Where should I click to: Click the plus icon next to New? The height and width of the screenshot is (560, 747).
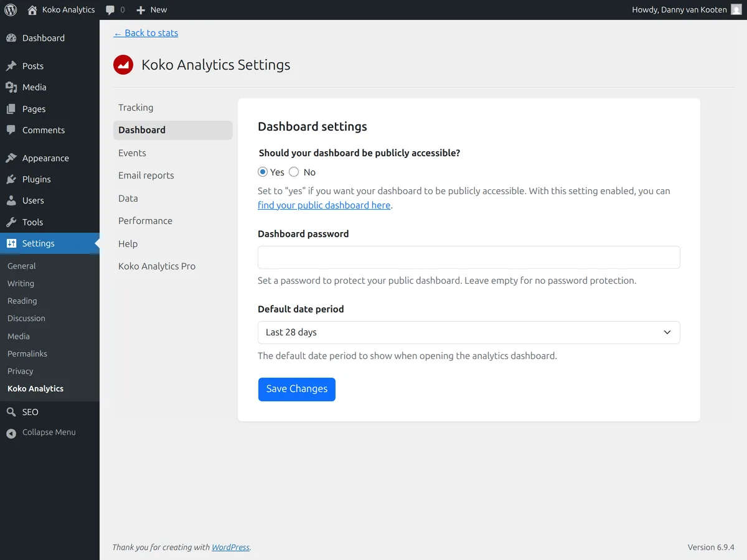[x=141, y=10]
